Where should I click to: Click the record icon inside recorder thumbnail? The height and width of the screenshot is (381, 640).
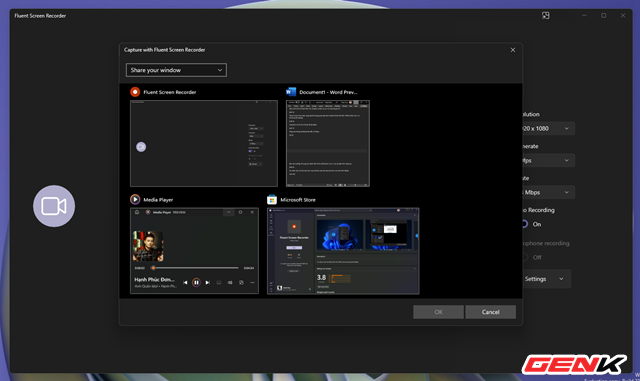[141, 147]
